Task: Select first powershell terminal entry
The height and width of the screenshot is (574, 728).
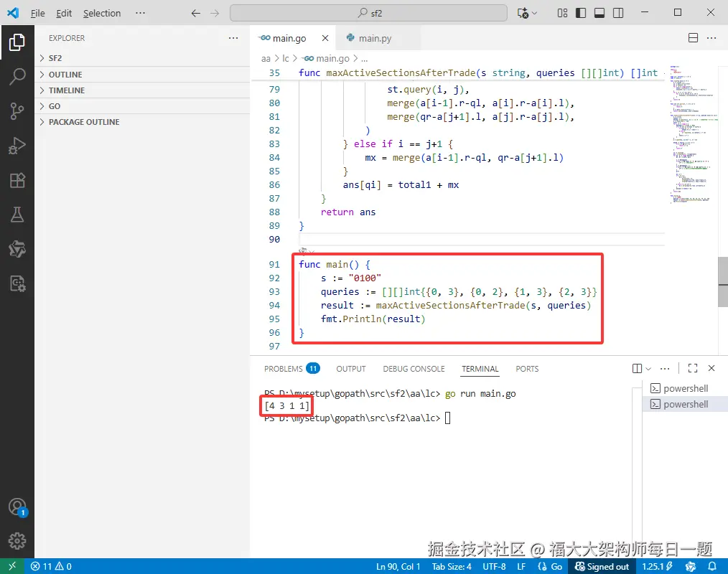Action: pos(684,388)
